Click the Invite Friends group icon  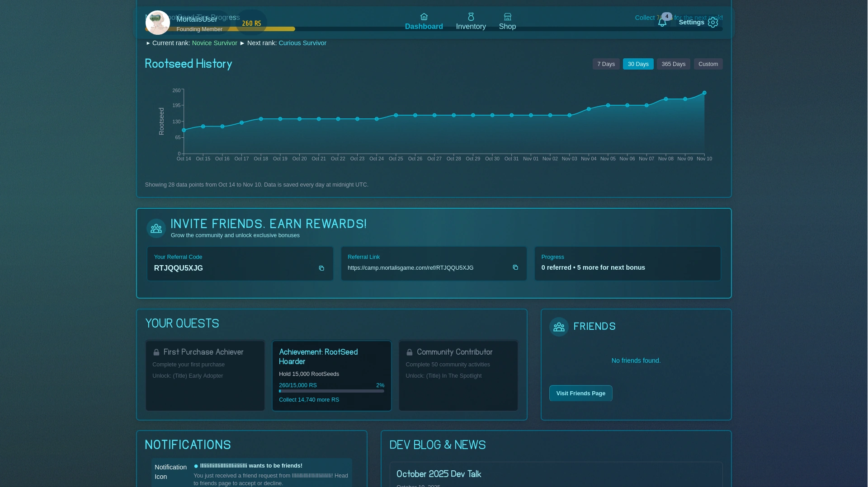click(156, 229)
